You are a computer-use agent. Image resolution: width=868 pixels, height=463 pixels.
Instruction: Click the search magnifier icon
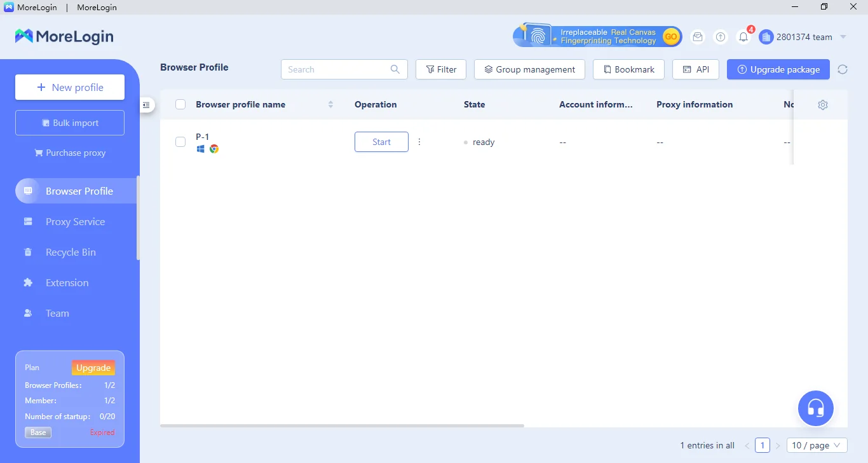(x=395, y=69)
